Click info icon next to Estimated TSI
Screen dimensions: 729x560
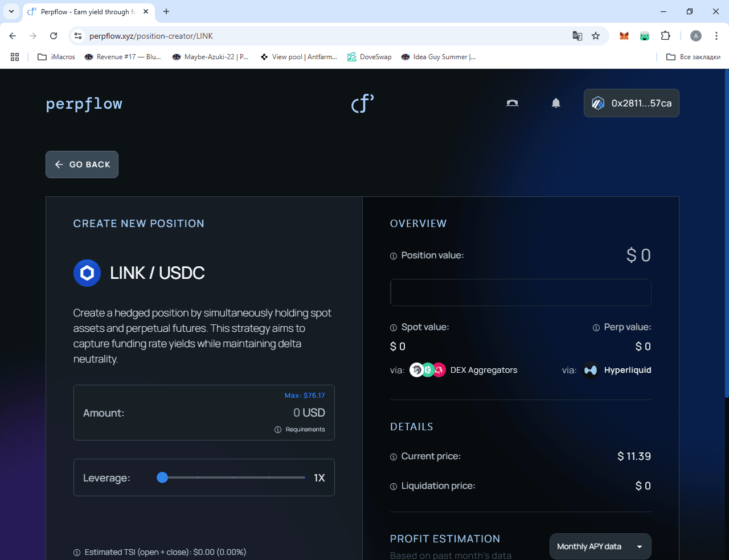point(77,553)
